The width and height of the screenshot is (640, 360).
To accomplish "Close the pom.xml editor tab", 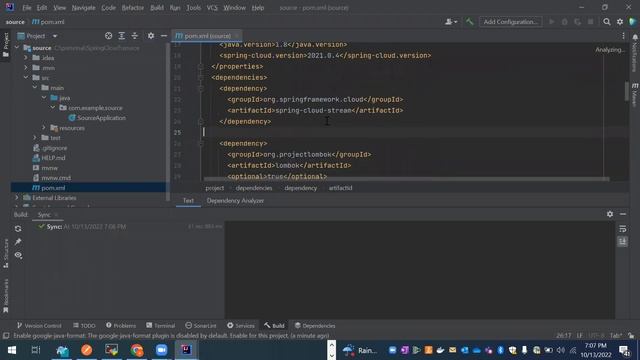I will point(237,36).
